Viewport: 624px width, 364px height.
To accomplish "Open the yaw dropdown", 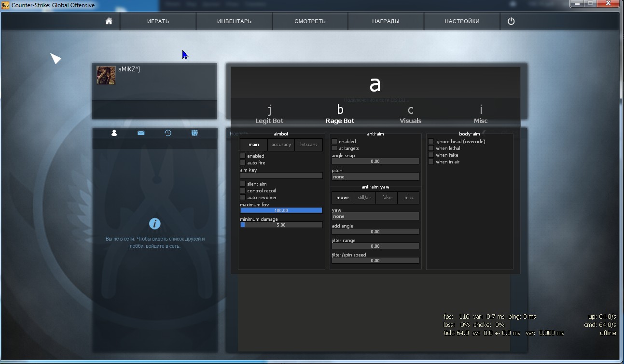I will [375, 216].
